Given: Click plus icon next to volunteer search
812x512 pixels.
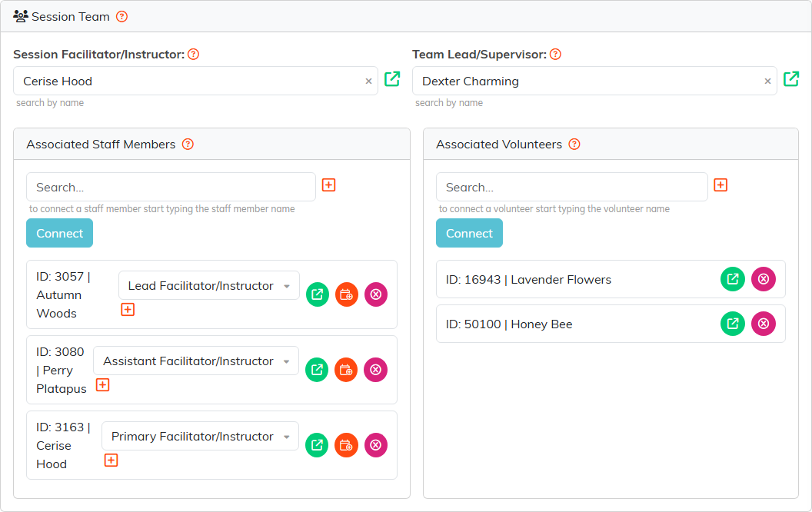Looking at the screenshot, I should (720, 185).
